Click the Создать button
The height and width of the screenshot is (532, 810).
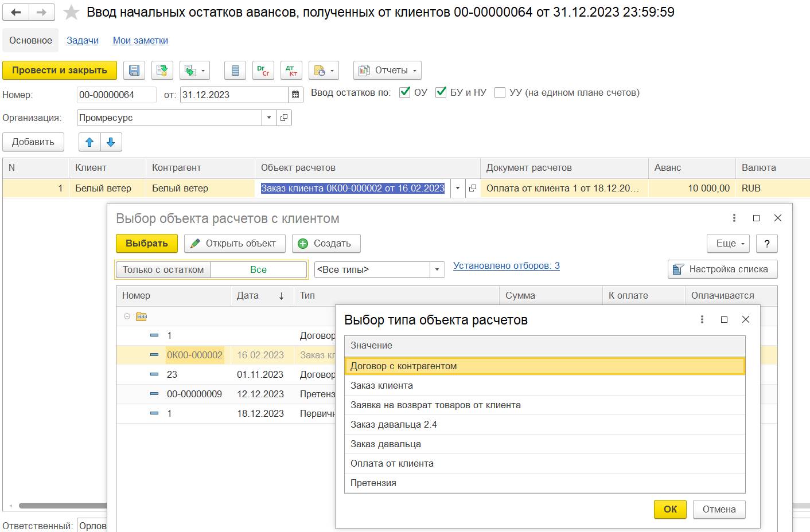326,244
